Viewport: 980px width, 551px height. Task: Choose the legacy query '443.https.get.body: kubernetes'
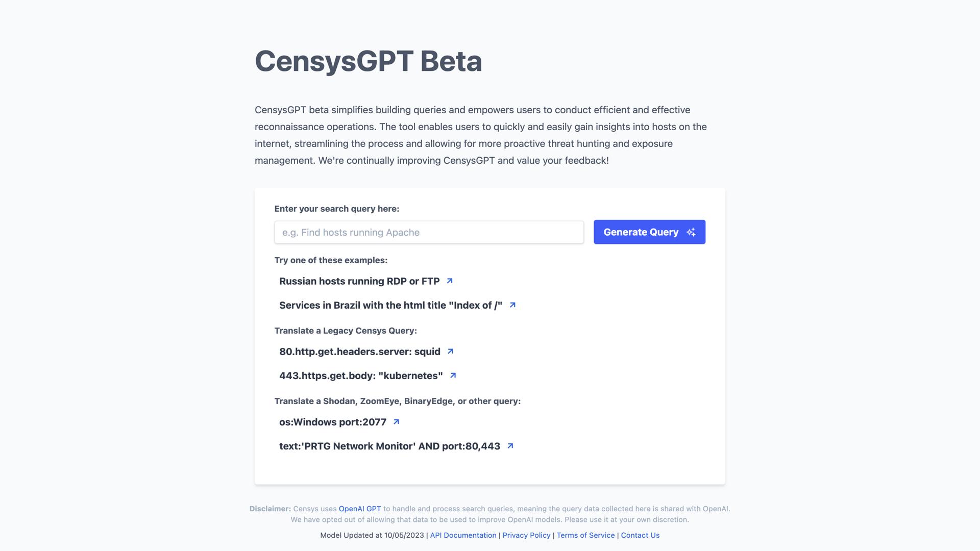click(360, 375)
